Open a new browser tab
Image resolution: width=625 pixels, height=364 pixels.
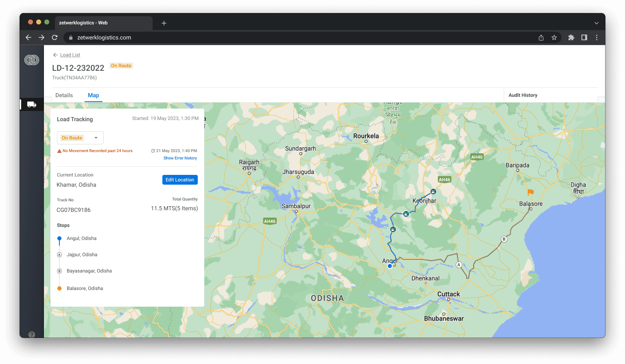pos(164,23)
